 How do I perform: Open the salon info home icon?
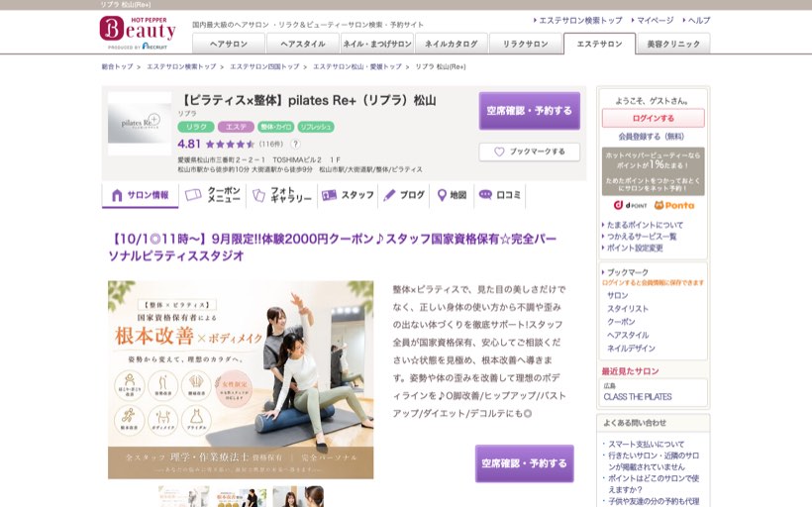117,195
